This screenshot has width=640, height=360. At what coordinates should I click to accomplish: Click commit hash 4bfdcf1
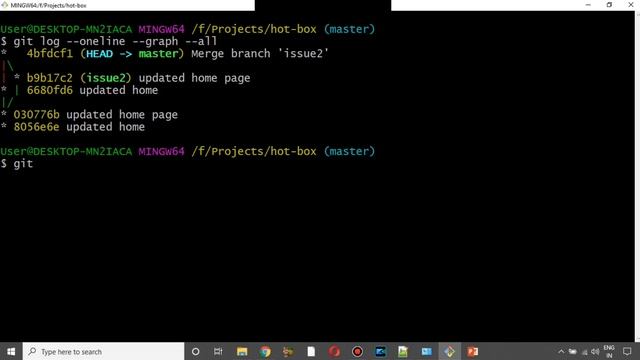[50, 53]
